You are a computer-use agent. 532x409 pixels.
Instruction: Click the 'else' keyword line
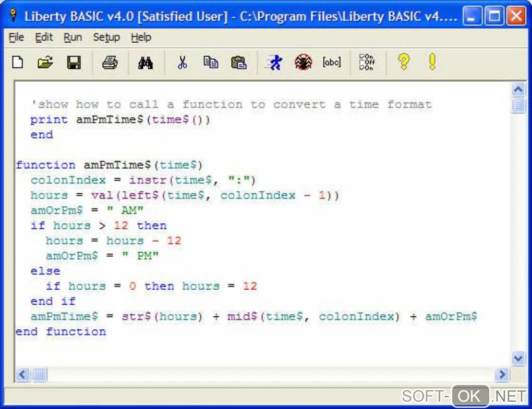tap(45, 271)
